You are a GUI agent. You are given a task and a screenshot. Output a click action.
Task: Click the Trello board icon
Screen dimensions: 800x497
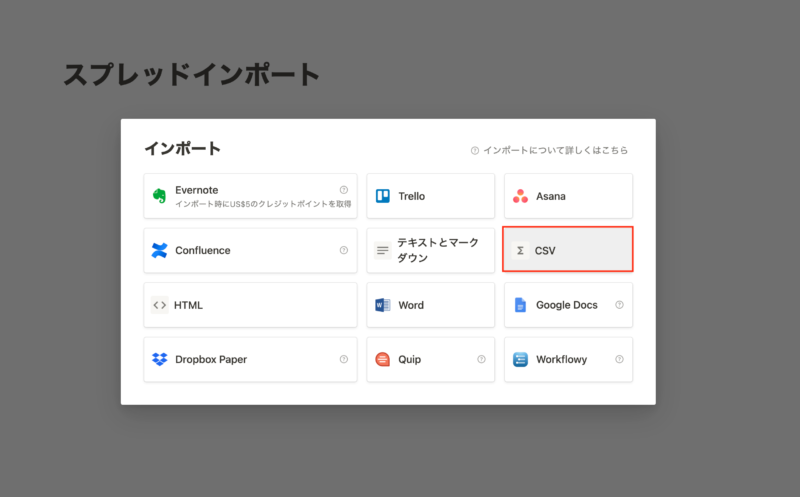[x=383, y=196]
